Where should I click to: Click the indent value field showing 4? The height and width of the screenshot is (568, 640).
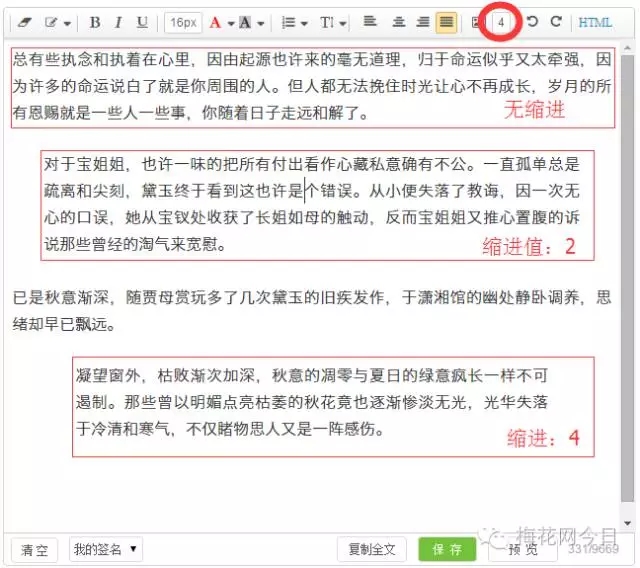point(501,22)
